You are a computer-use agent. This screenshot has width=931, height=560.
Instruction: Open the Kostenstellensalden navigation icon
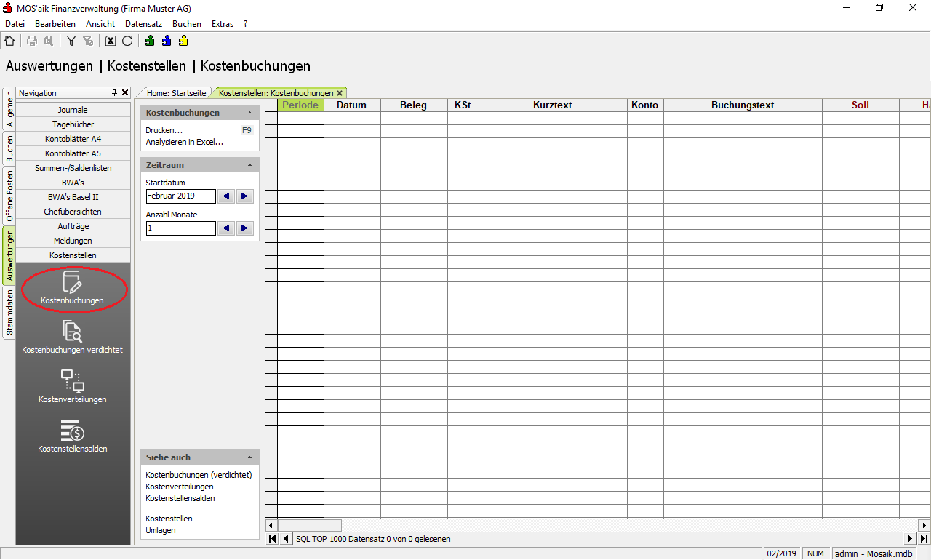[73, 436]
